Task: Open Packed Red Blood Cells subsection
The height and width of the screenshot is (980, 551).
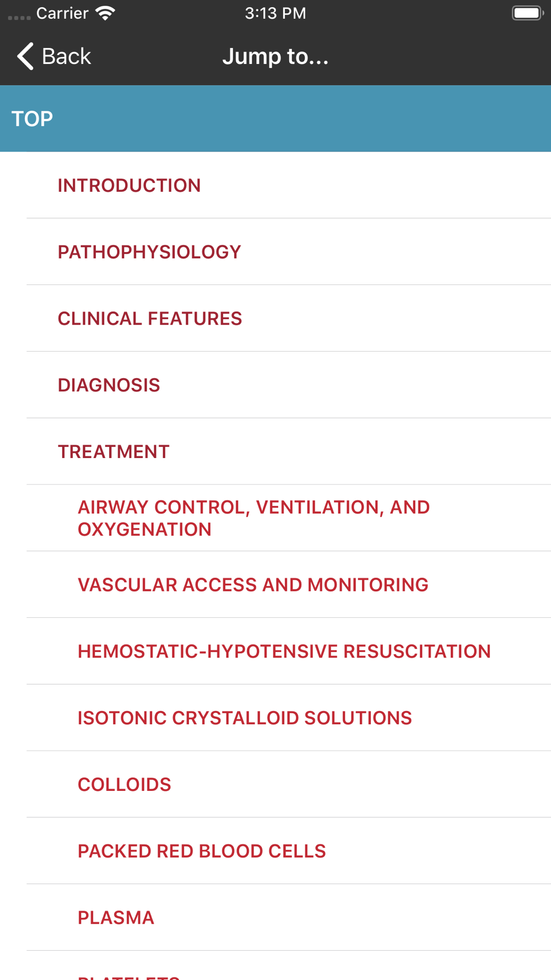Action: (x=289, y=851)
